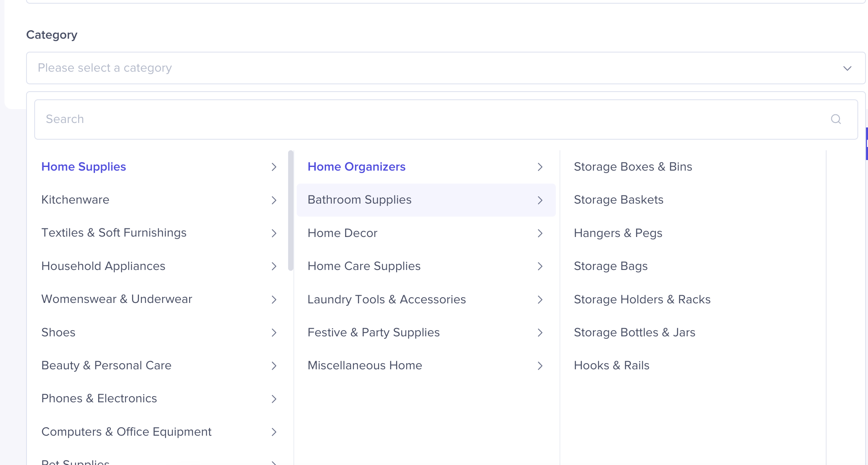Expand Household Appliances chevron arrow

tap(274, 266)
